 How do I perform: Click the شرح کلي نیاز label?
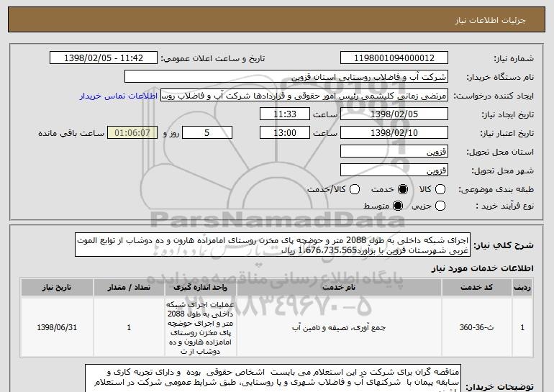(504, 245)
